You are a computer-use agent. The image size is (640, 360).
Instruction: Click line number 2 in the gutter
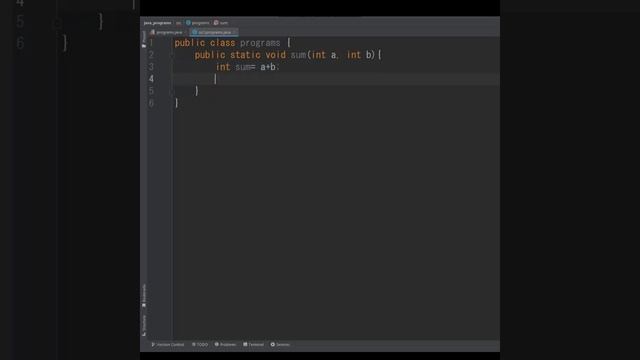(151, 55)
